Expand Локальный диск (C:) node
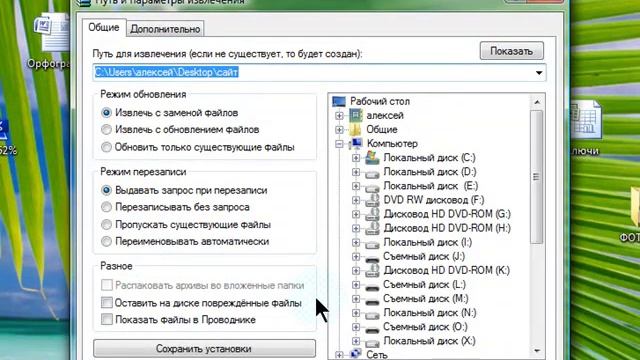Viewport: 640px width, 360px height. (x=356, y=158)
